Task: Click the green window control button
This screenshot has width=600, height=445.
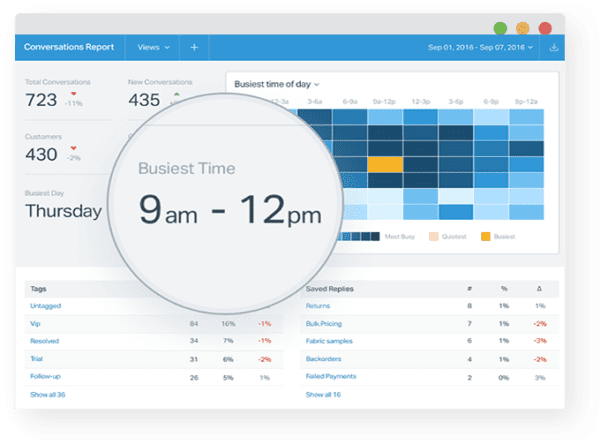Action: (x=500, y=28)
